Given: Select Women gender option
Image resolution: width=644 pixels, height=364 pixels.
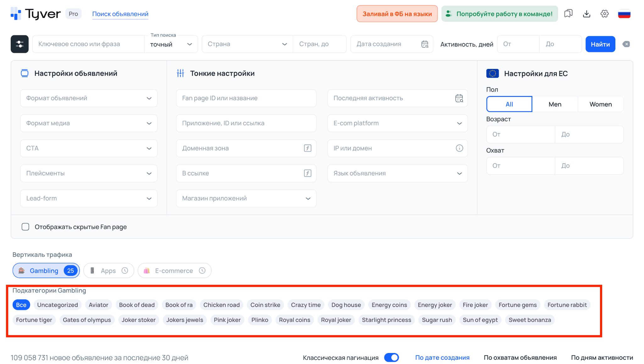Looking at the screenshot, I should pos(600,104).
